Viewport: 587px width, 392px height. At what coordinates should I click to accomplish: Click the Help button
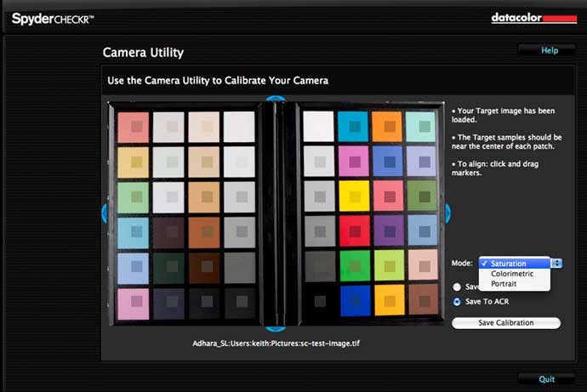click(547, 50)
